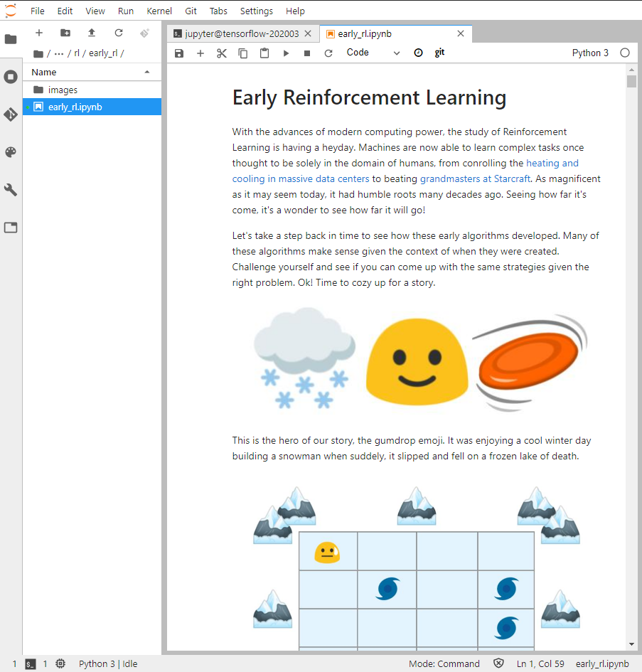Click the kernel status circle indicator

click(625, 53)
